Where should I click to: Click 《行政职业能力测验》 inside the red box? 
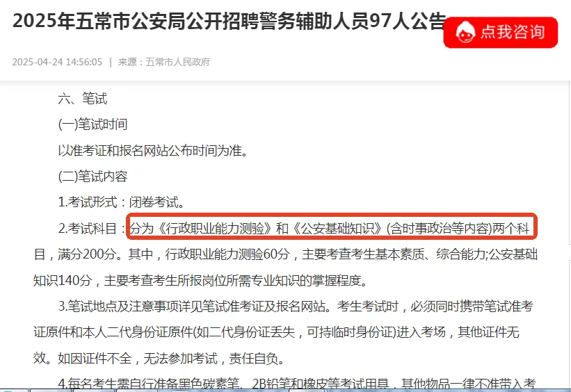214,228
